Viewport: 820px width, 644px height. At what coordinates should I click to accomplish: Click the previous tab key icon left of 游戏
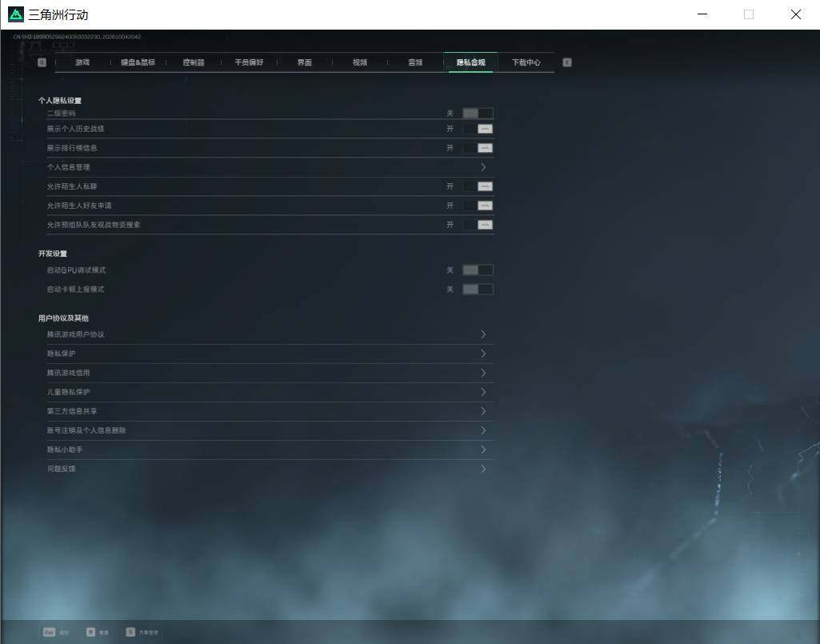42,62
